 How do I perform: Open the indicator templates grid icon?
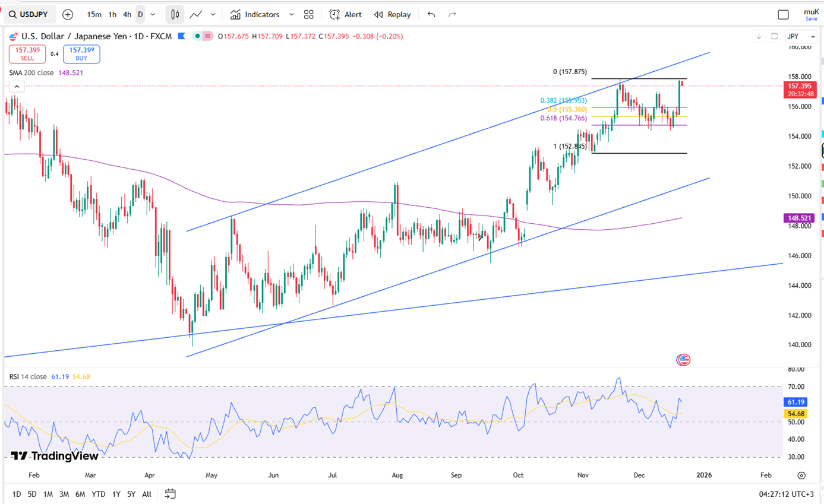[308, 14]
